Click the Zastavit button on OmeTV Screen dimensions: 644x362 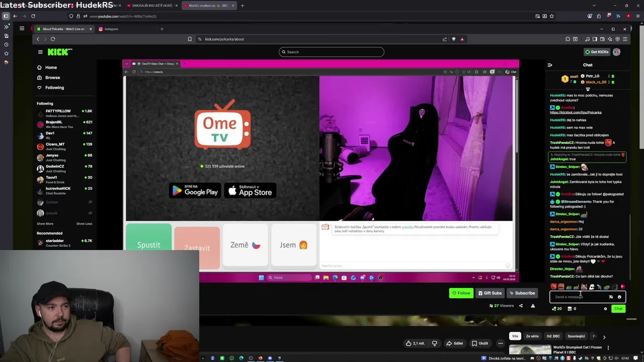tap(197, 247)
